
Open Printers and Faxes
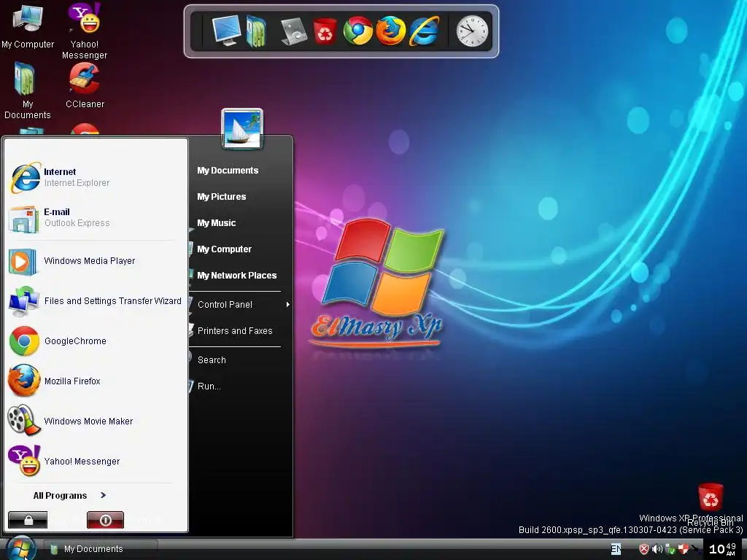[235, 331]
